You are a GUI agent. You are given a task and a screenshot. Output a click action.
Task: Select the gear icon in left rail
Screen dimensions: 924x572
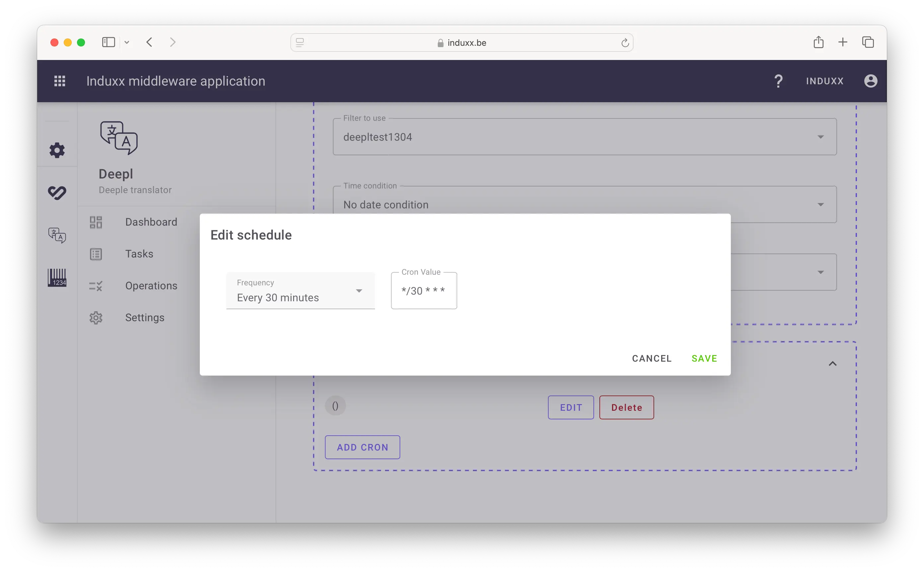coord(57,150)
